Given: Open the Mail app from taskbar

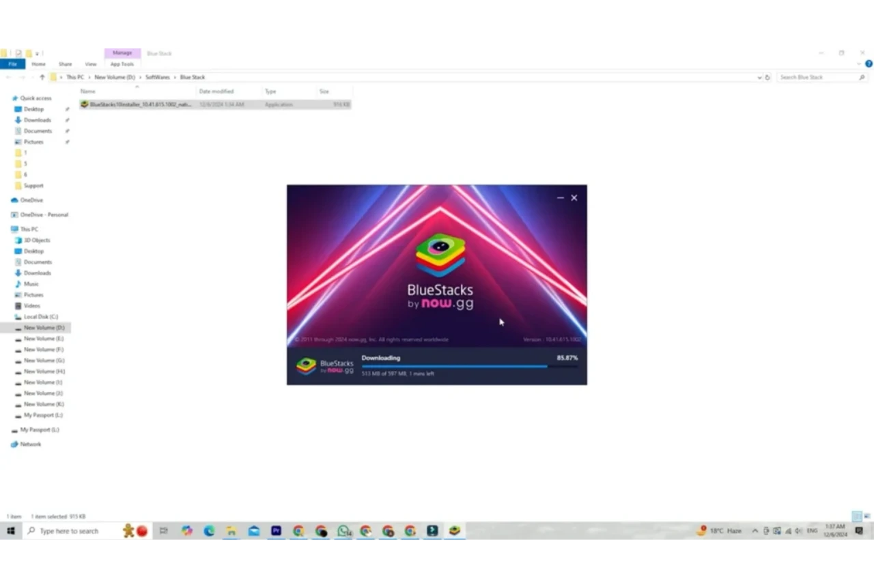Looking at the screenshot, I should coord(254,531).
